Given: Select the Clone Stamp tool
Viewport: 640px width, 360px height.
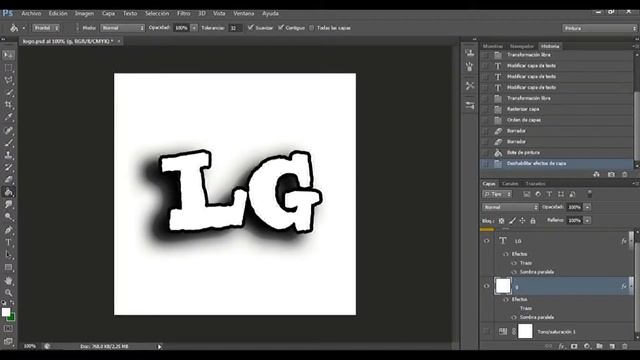Looking at the screenshot, I should 8,155.
